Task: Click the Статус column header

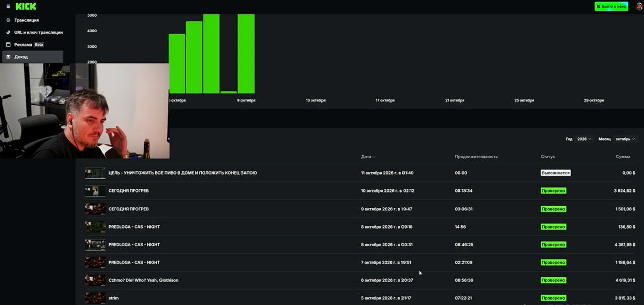Action: pos(548,157)
